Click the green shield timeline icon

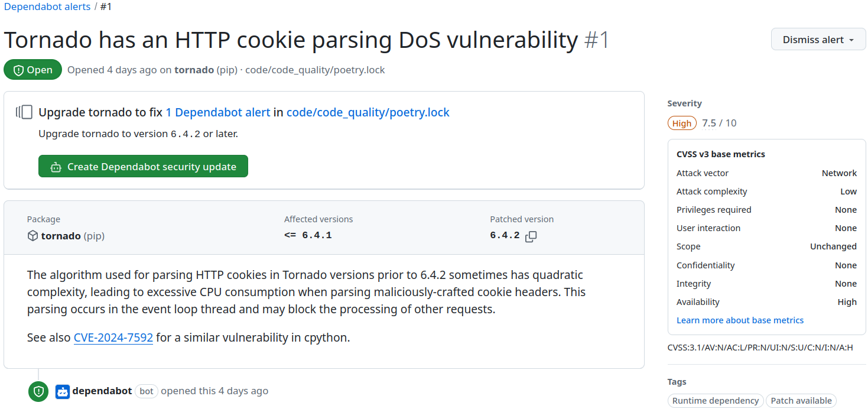coord(38,391)
